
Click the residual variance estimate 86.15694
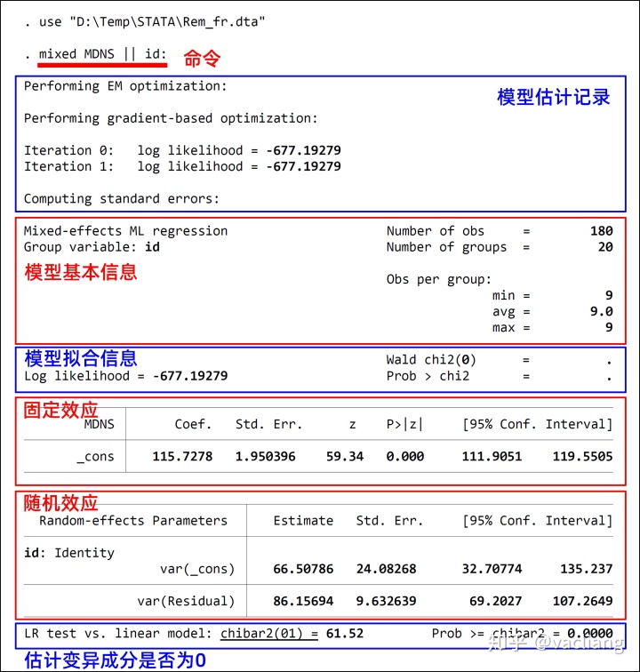pyautogui.click(x=303, y=601)
